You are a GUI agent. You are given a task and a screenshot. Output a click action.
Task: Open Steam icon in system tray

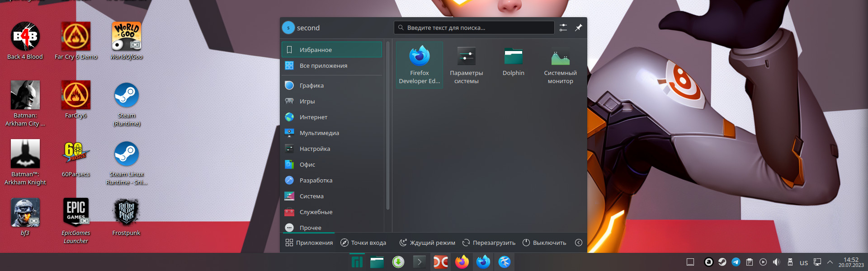tap(722, 262)
